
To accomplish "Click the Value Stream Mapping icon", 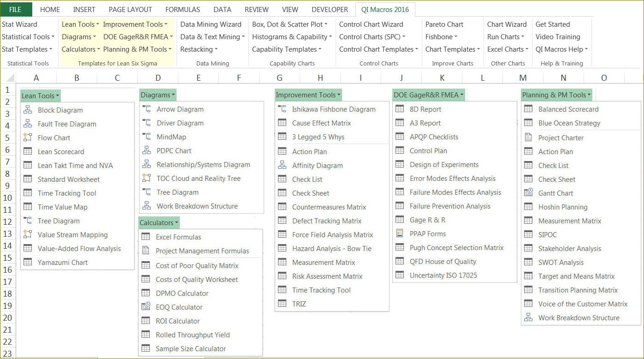I will 28,234.
